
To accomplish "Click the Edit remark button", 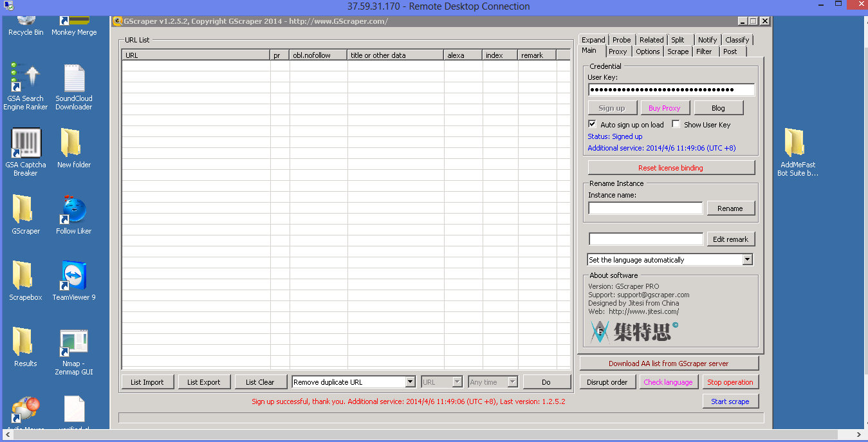I will (730, 239).
